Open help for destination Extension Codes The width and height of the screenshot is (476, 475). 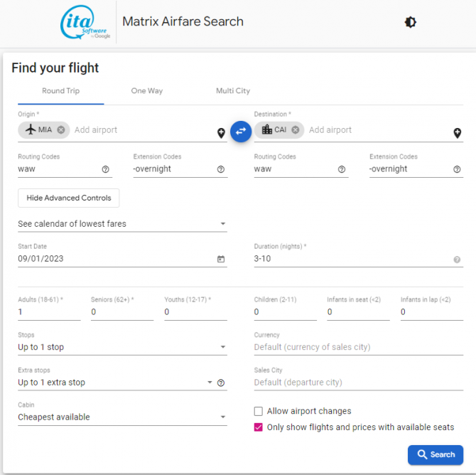click(457, 169)
